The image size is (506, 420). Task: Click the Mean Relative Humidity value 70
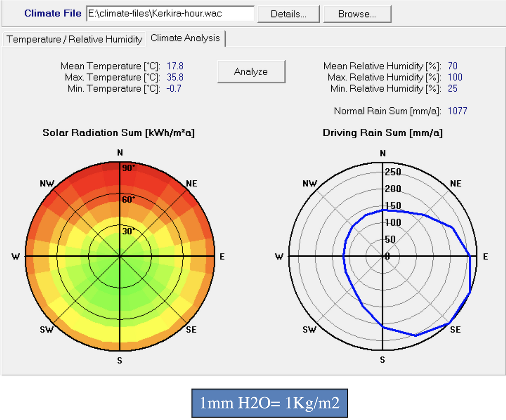453,66
